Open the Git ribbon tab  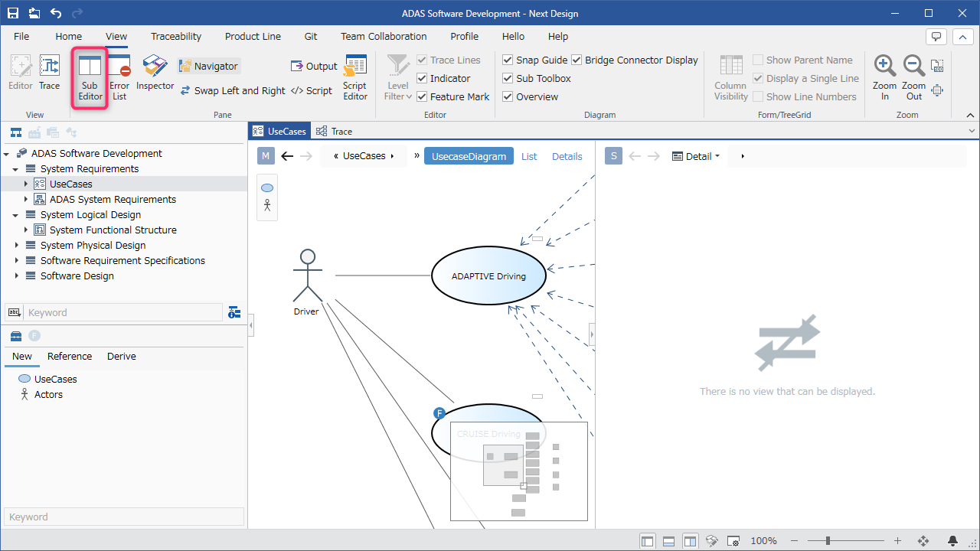point(311,36)
